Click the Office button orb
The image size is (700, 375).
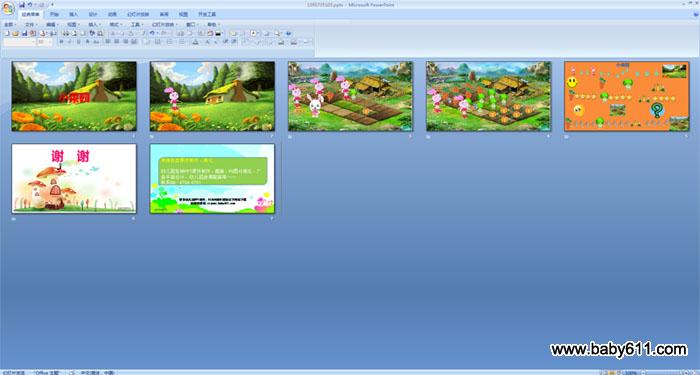coord(8,8)
